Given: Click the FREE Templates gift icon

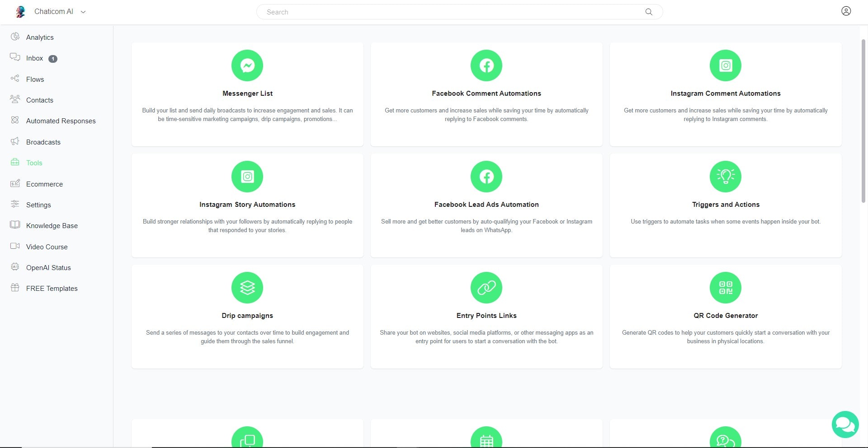Looking at the screenshot, I should point(15,288).
